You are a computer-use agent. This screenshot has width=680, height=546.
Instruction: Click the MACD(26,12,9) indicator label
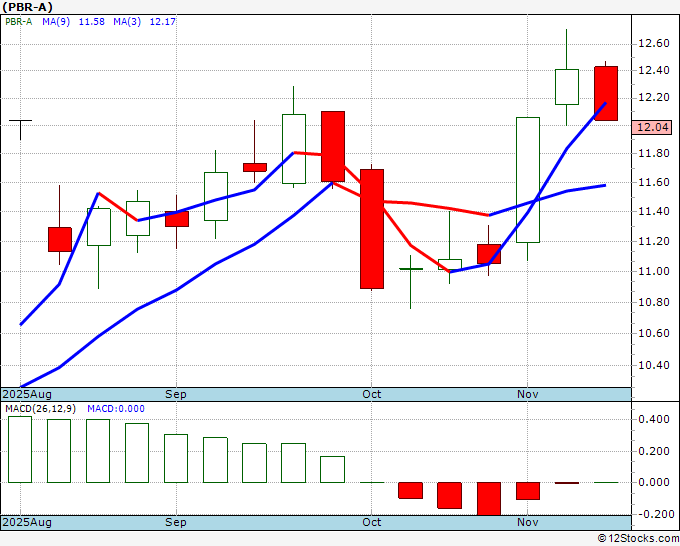pos(40,409)
